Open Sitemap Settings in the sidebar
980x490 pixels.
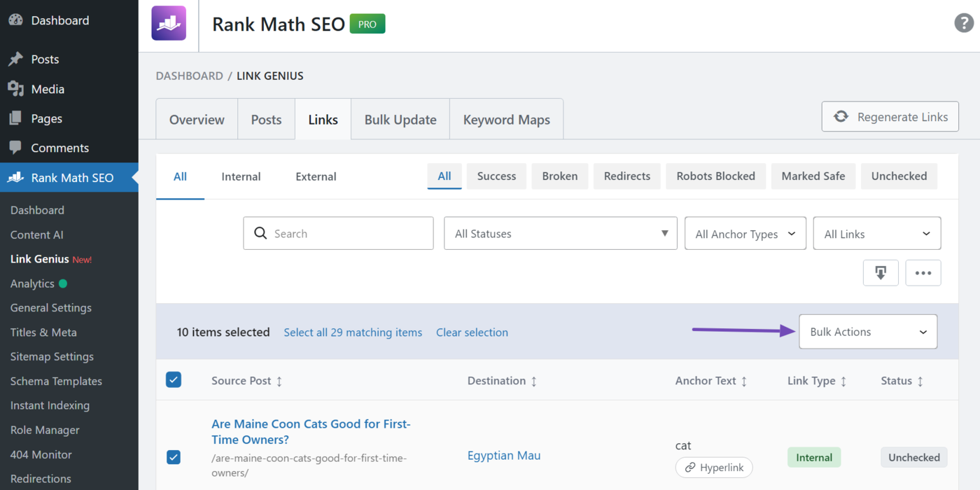(x=52, y=357)
